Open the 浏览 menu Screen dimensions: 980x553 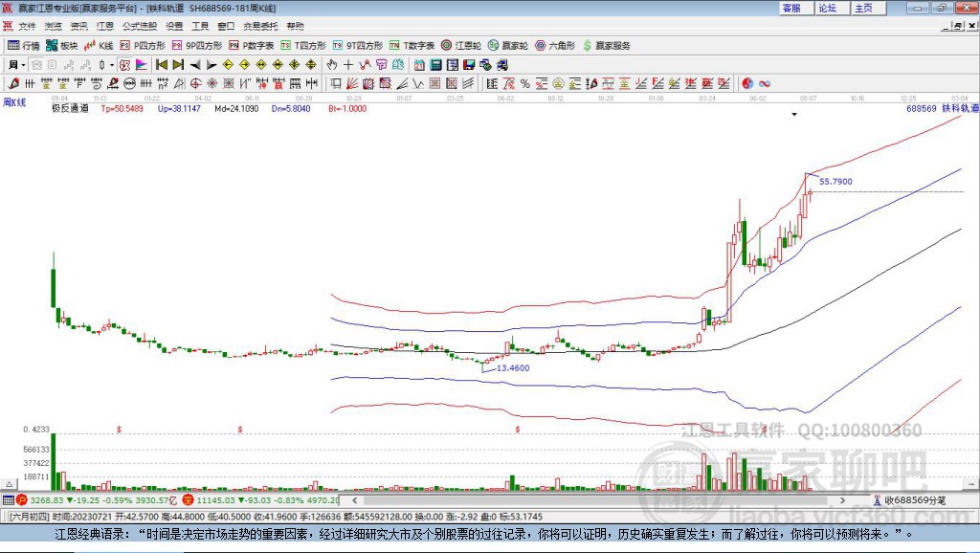(54, 26)
